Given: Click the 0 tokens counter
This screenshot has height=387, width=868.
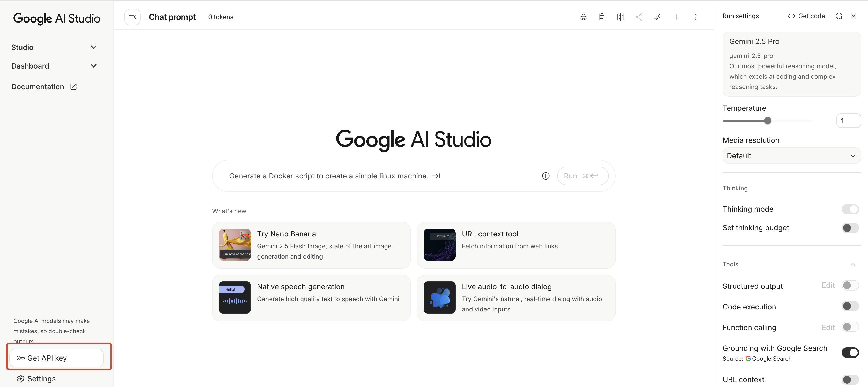Looking at the screenshot, I should 221,17.
